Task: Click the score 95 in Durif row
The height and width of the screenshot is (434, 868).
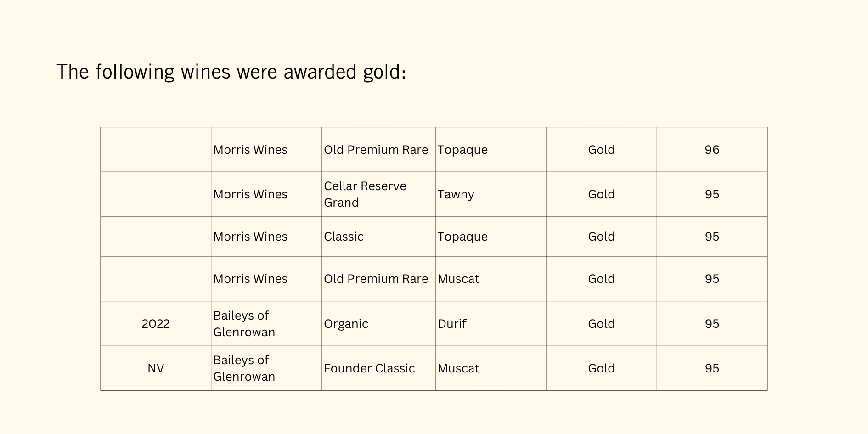Action: coord(712,324)
